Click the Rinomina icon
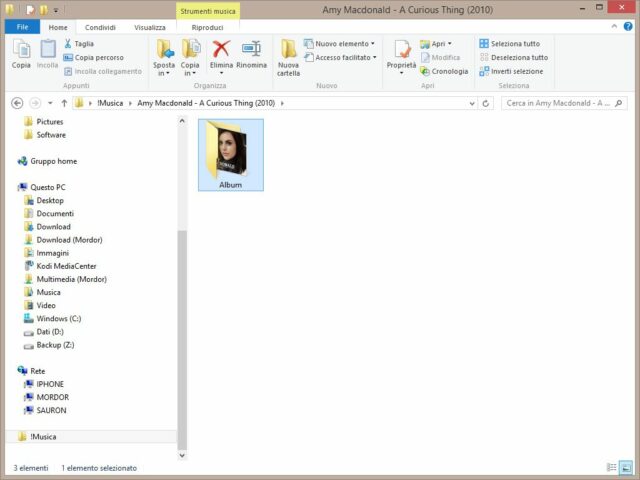 click(x=251, y=50)
